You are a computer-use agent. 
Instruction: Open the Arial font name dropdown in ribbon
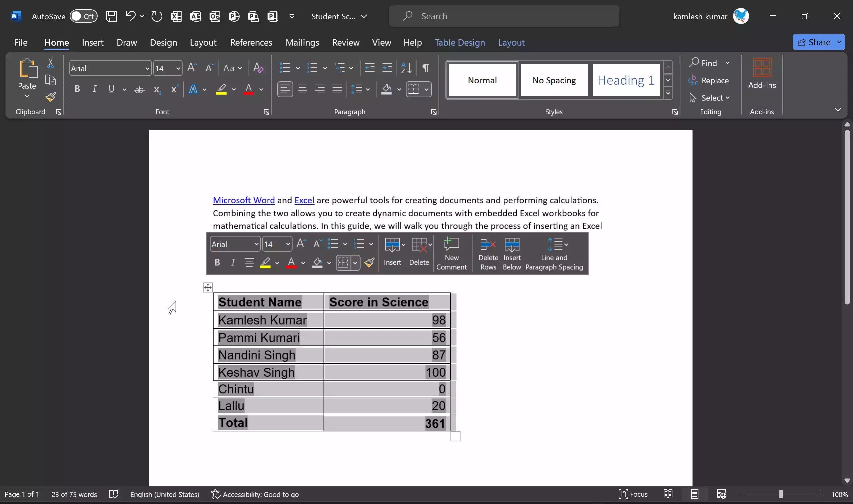coord(147,69)
